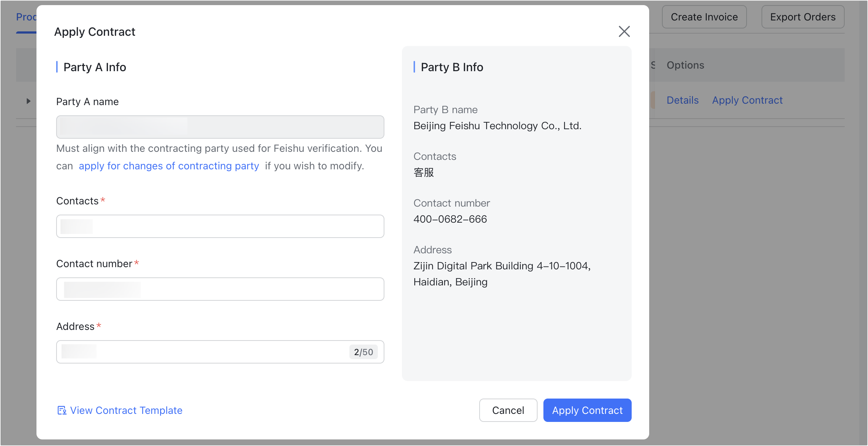Switch to the Proc tab at top left

tap(27, 17)
